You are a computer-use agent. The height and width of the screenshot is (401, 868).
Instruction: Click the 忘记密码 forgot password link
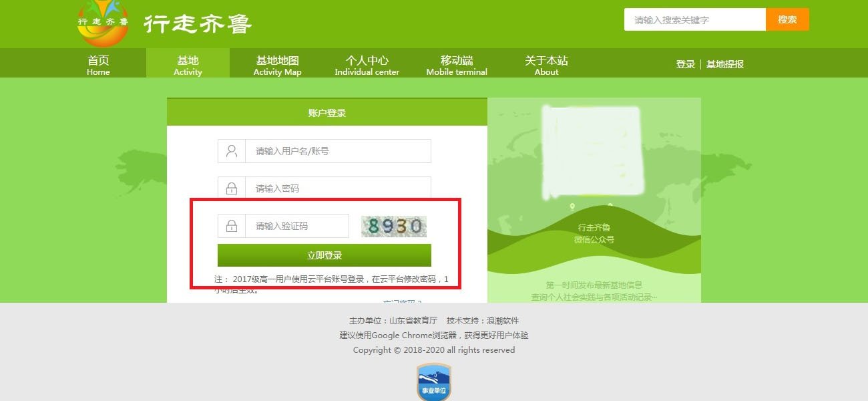tap(403, 301)
